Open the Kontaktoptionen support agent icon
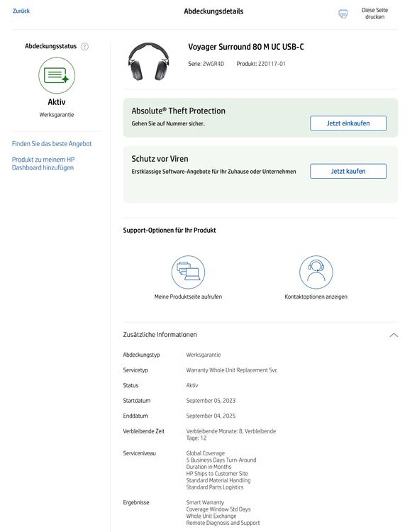 point(316,272)
